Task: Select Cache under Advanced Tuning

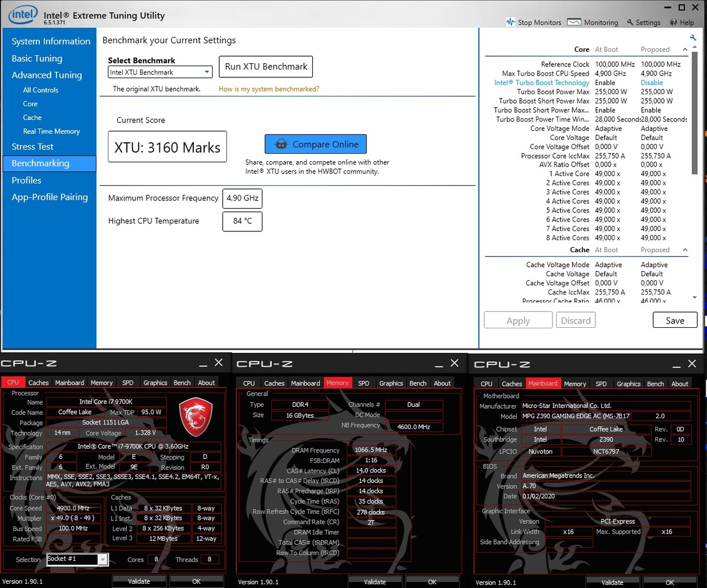Action: coord(32,117)
